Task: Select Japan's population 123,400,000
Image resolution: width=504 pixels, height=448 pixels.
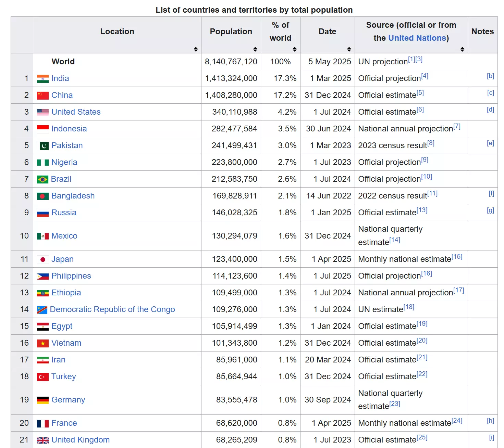Action: click(x=235, y=259)
